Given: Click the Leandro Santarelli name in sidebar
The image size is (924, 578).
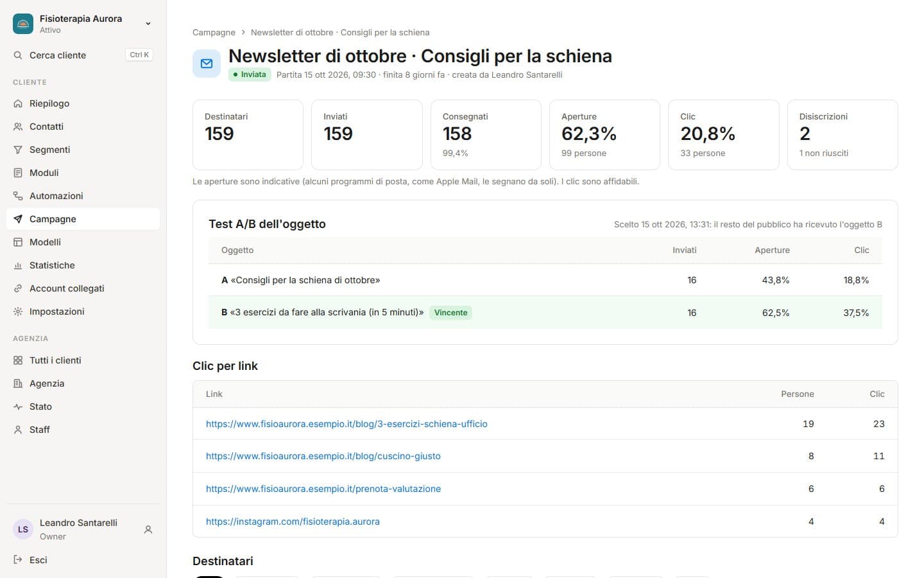Looking at the screenshot, I should click(x=78, y=523).
